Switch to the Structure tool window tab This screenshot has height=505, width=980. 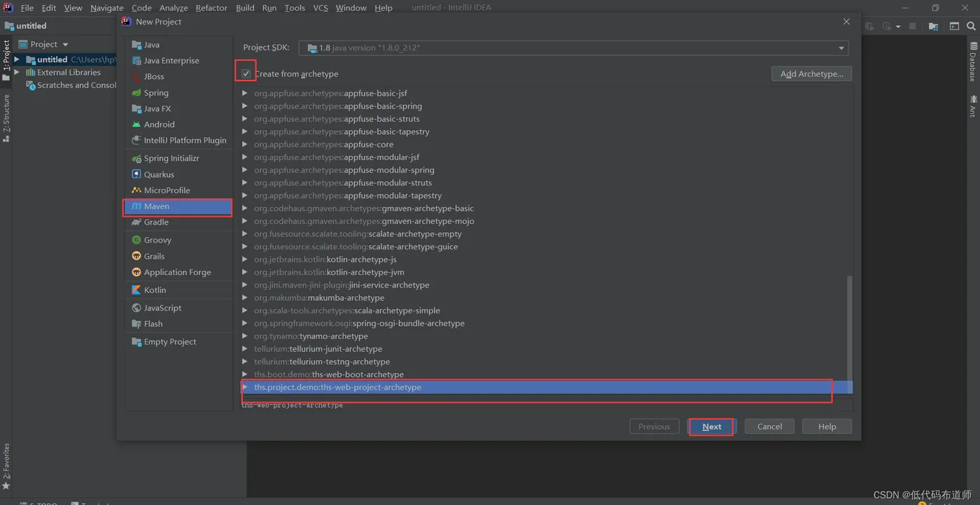6,118
